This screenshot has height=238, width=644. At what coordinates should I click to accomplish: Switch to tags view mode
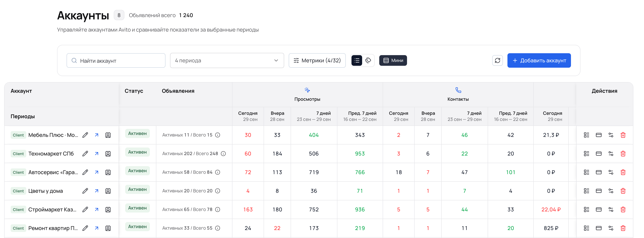pos(368,60)
